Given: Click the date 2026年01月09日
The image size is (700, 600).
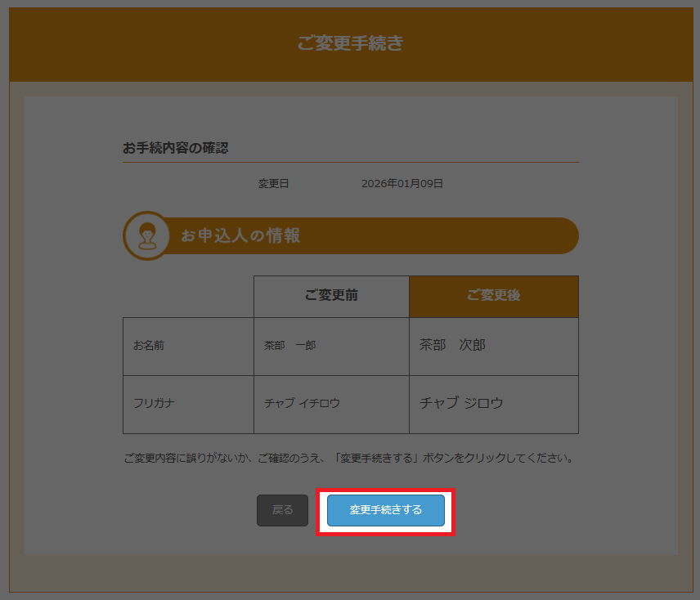Looking at the screenshot, I should [x=402, y=184].
